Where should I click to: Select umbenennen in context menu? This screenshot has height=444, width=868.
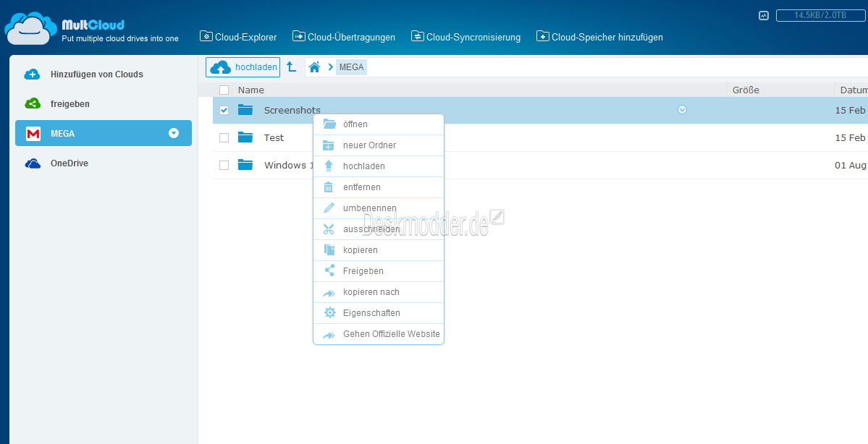379,208
